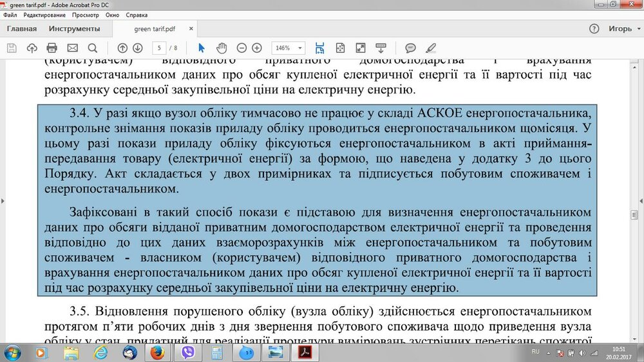Switch to the Инструменты tab
644x362 pixels.
[74, 29]
